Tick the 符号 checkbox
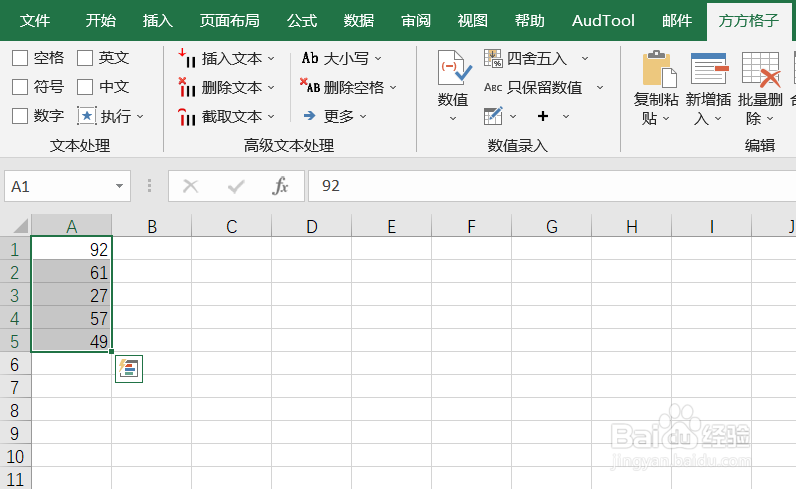 click(20, 87)
